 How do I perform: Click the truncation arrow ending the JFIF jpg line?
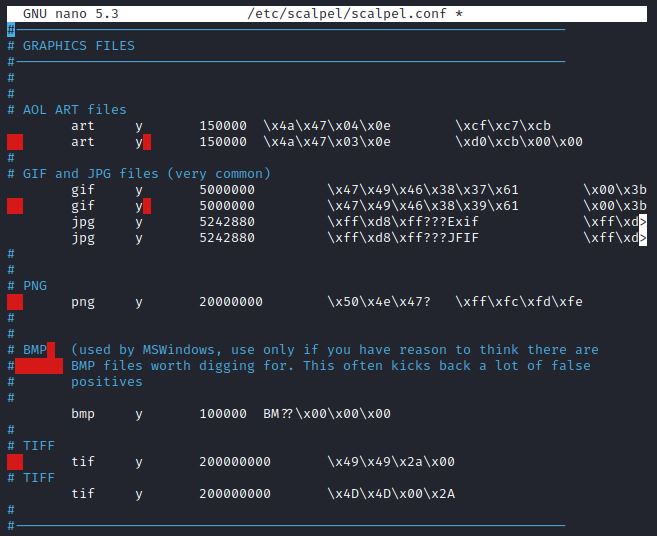(x=642, y=238)
